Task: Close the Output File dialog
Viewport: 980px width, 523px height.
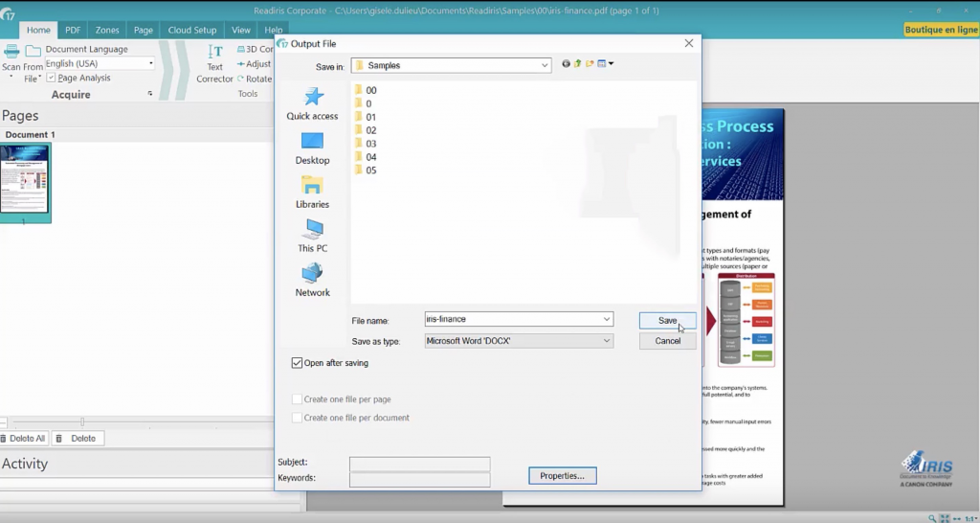Action: [689, 43]
